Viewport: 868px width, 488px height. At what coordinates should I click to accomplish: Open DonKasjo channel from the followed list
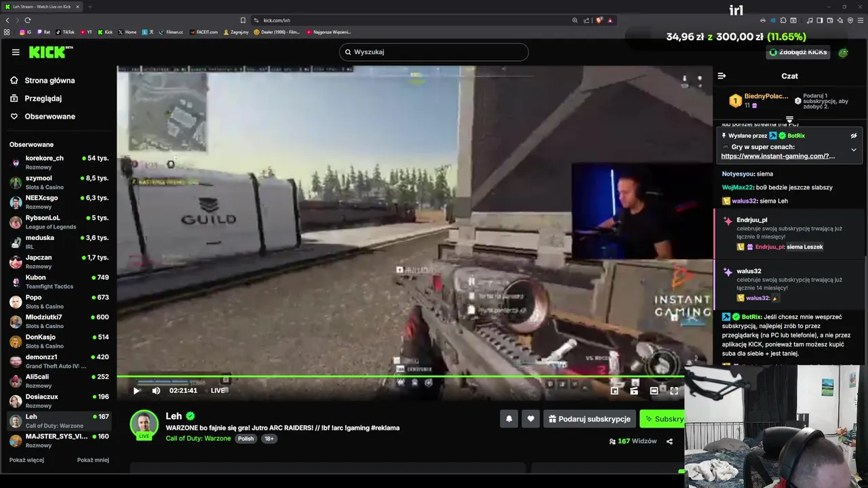(58, 341)
